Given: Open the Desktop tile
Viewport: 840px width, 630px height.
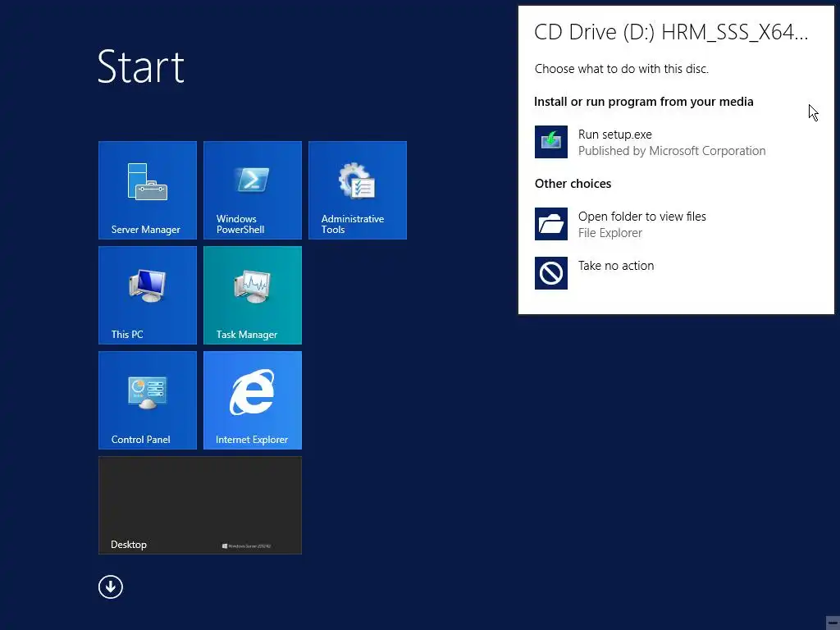Looking at the screenshot, I should [200, 505].
